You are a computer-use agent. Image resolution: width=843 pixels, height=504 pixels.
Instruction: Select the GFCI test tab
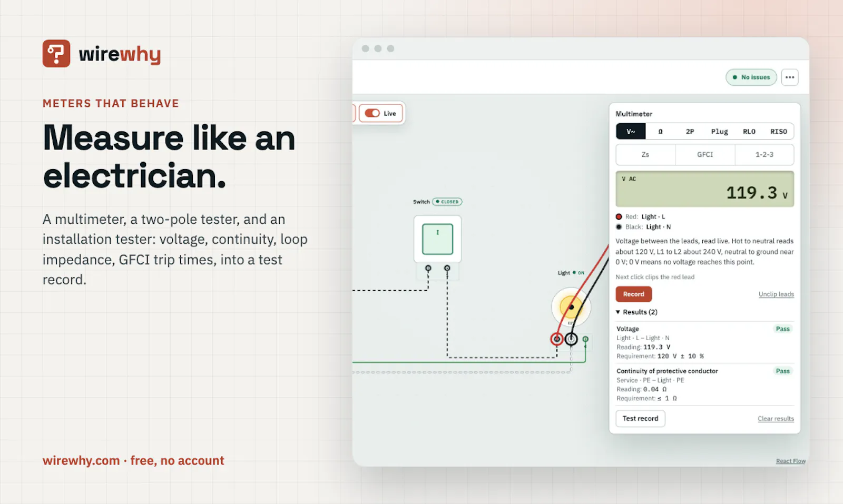click(705, 155)
